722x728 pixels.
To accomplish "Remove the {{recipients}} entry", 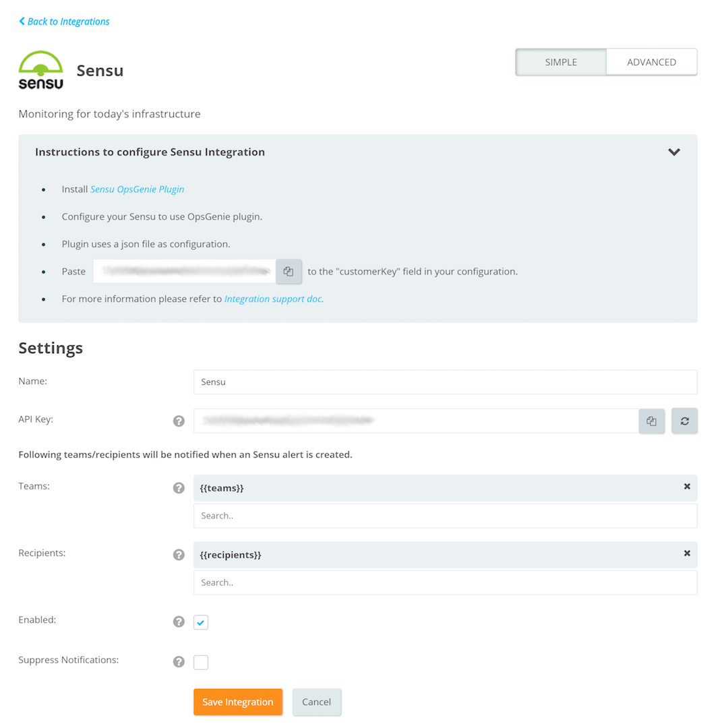I will 687,553.
